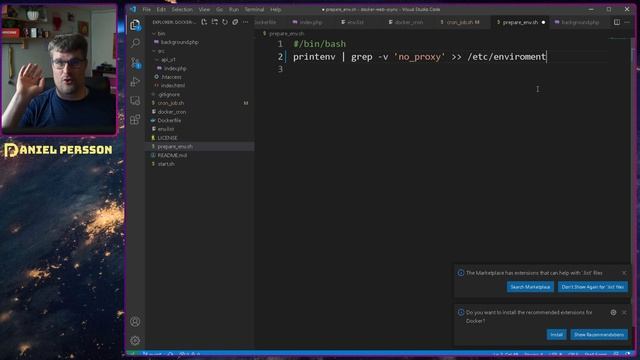Open the Run and Debug view

click(135, 82)
